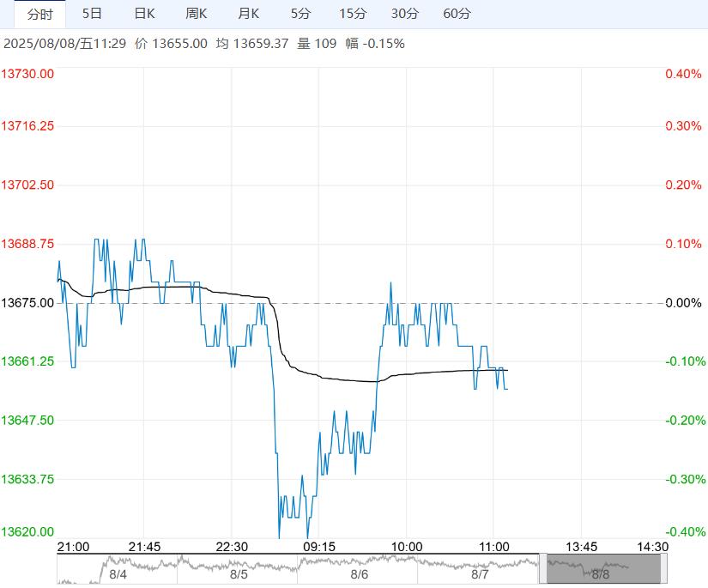Image resolution: width=708 pixels, height=588 pixels.
Task: Click the latest price point after 11:00
Action: coord(506,389)
